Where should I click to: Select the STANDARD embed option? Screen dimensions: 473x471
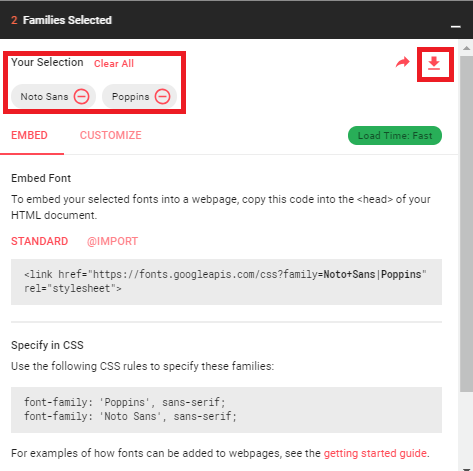click(x=39, y=241)
